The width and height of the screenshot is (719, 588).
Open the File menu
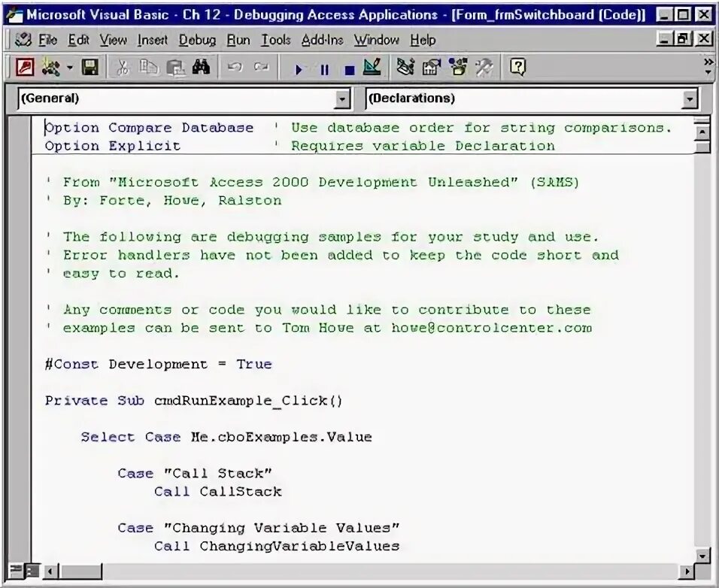click(x=47, y=41)
